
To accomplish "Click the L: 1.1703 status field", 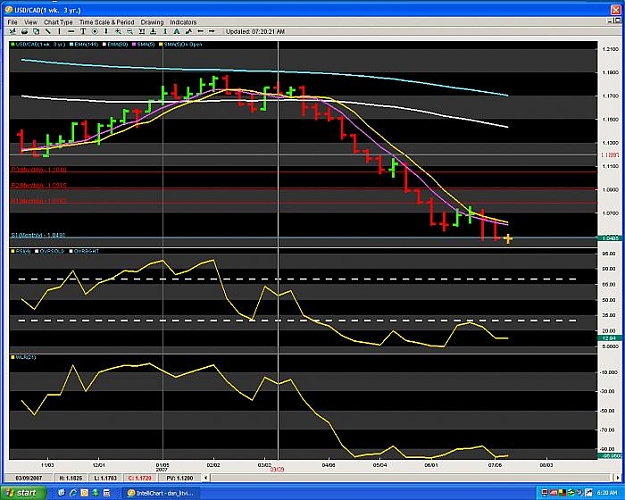I will (x=106, y=478).
